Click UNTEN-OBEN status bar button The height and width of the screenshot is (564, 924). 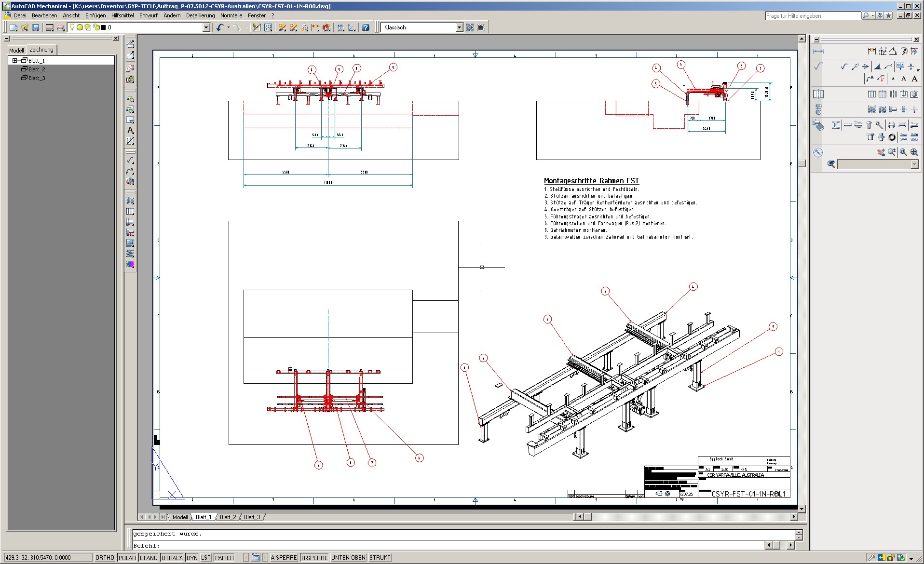(x=348, y=558)
